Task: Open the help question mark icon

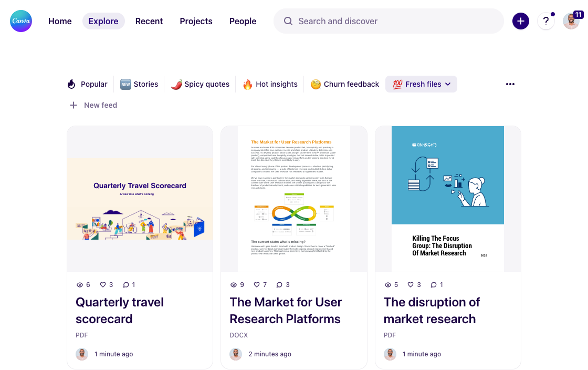Action: click(x=546, y=21)
